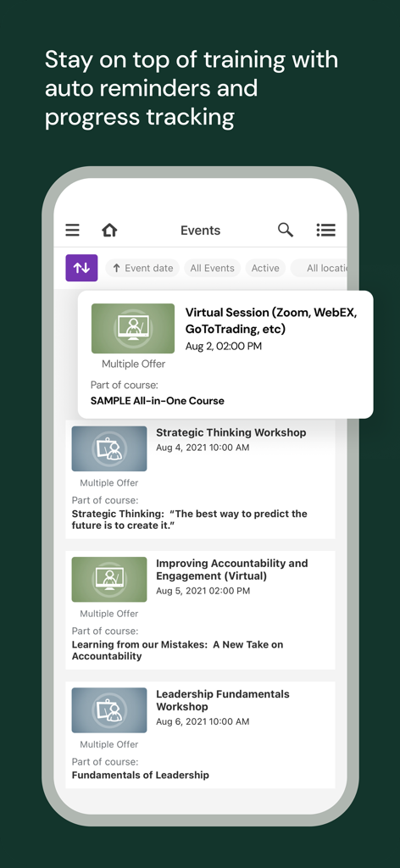The height and width of the screenshot is (868, 400).
Task: Open search with magnifier icon
Action: pos(286,230)
